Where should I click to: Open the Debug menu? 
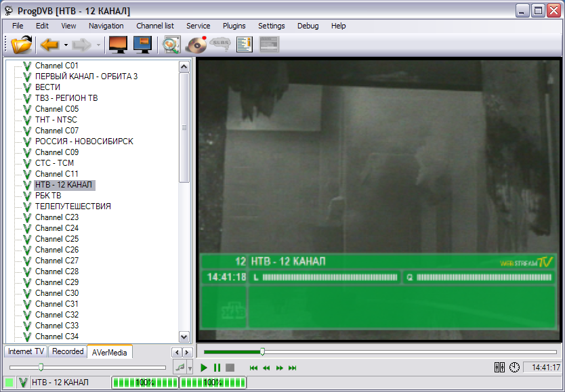tap(308, 26)
